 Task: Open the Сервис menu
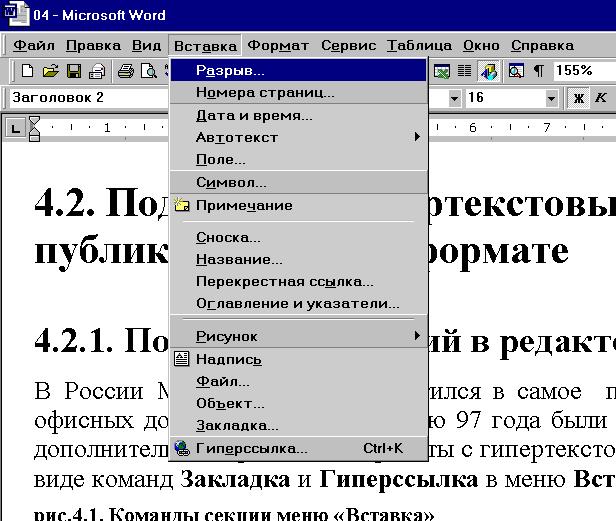(349, 46)
